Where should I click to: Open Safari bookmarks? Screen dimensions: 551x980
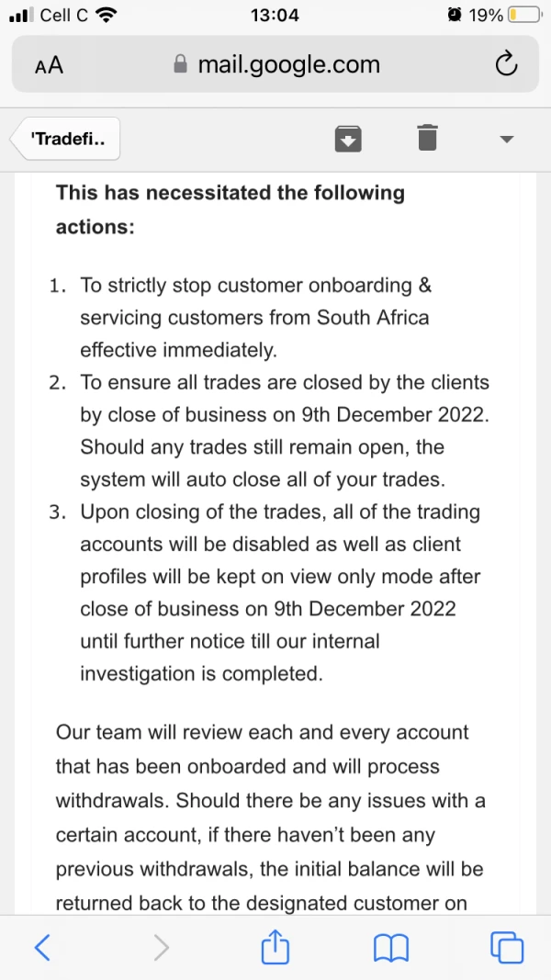[390, 947]
